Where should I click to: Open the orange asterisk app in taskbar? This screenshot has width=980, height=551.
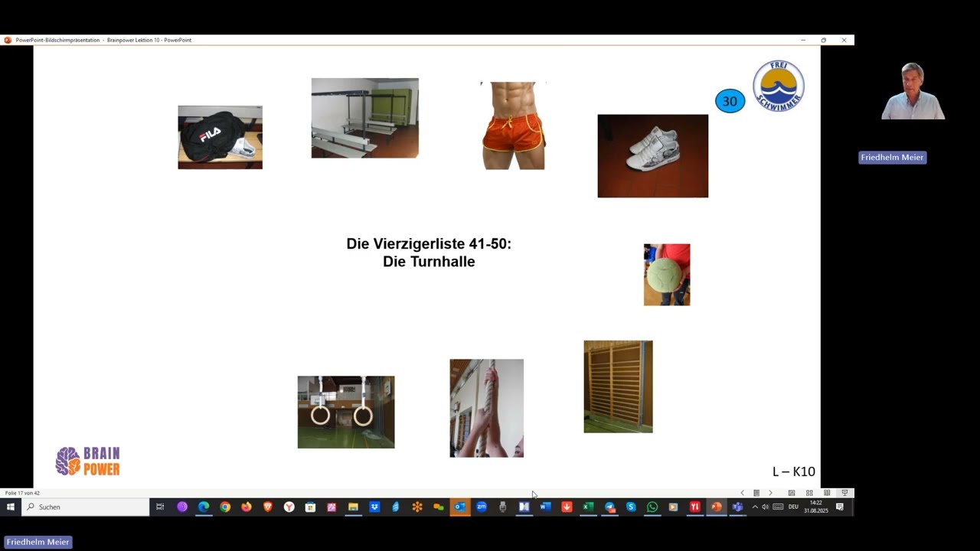click(417, 507)
